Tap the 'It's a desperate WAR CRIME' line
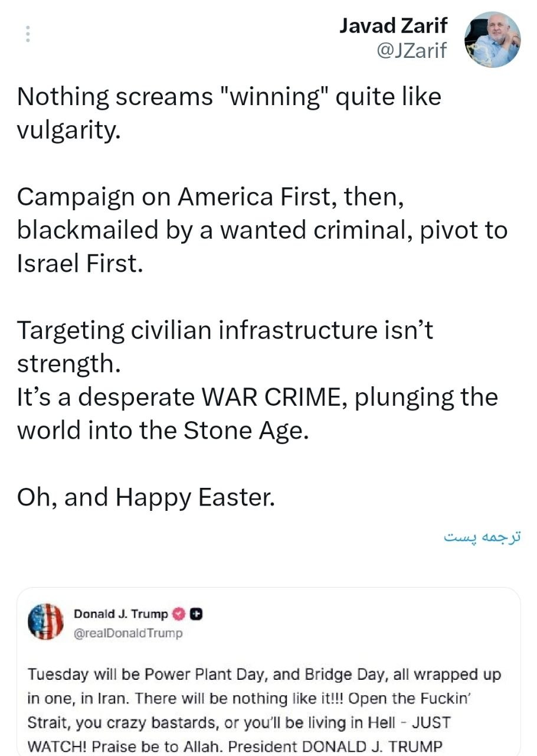 click(257, 397)
